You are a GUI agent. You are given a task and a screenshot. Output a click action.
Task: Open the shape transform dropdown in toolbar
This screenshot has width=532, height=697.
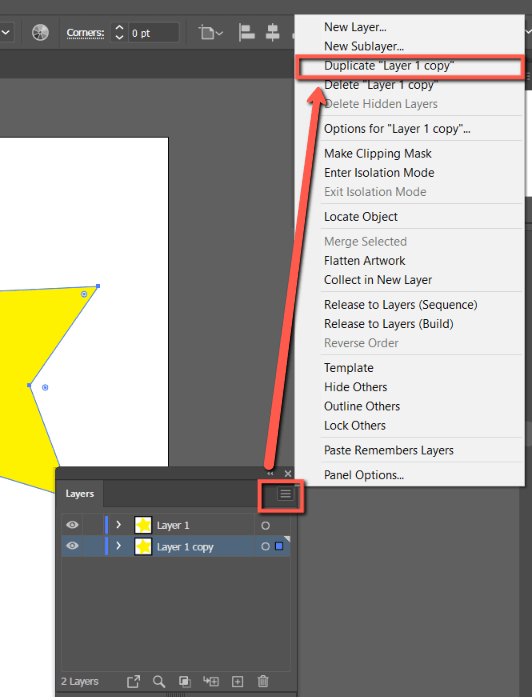[211, 32]
